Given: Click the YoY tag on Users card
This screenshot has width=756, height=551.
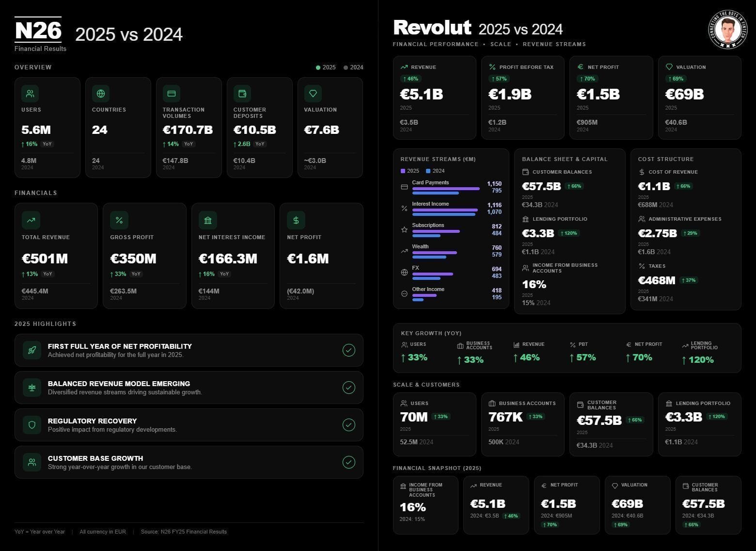Looking at the screenshot, I should point(47,144).
